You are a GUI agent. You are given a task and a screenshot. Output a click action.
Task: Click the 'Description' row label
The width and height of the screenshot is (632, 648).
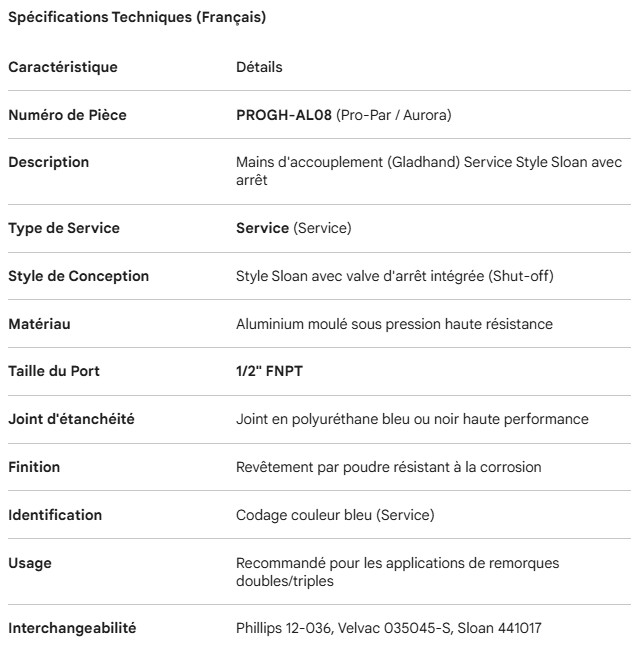click(48, 162)
